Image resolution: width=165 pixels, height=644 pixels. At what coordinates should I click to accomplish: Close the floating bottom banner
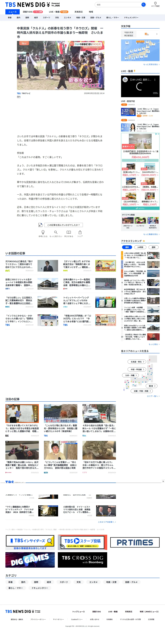pos(163,481)
